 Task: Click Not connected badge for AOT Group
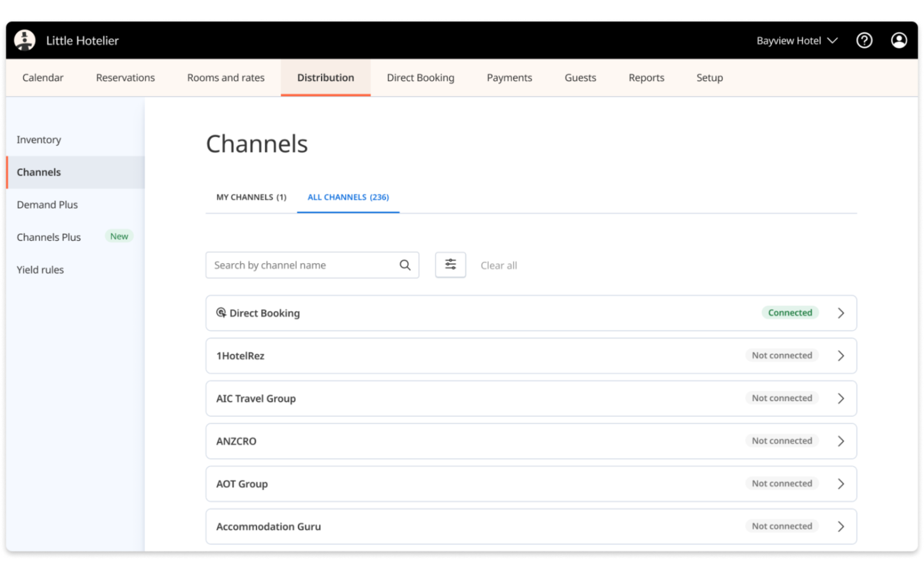pos(782,484)
